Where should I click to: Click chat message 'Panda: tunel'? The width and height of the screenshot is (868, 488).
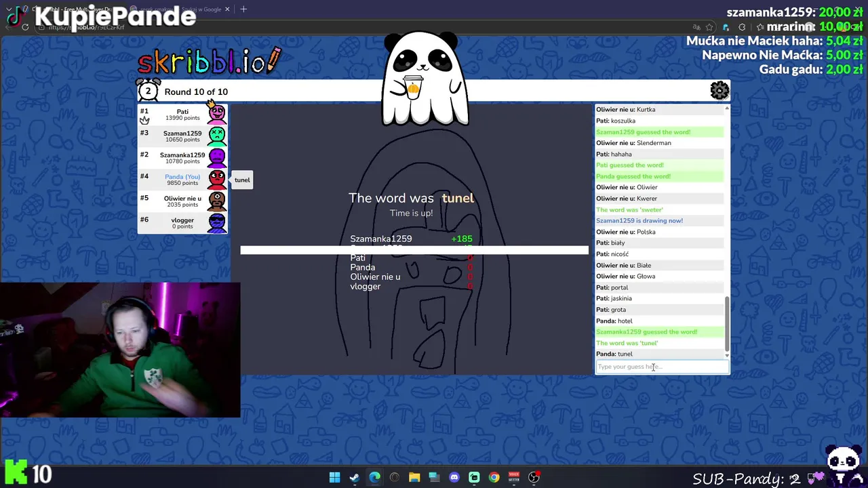tap(660, 354)
